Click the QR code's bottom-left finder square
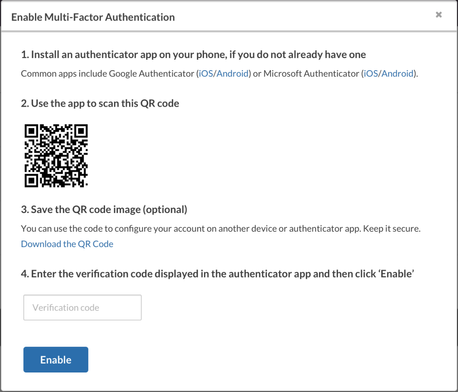This screenshot has height=392, width=458. pyautogui.click(x=31, y=181)
